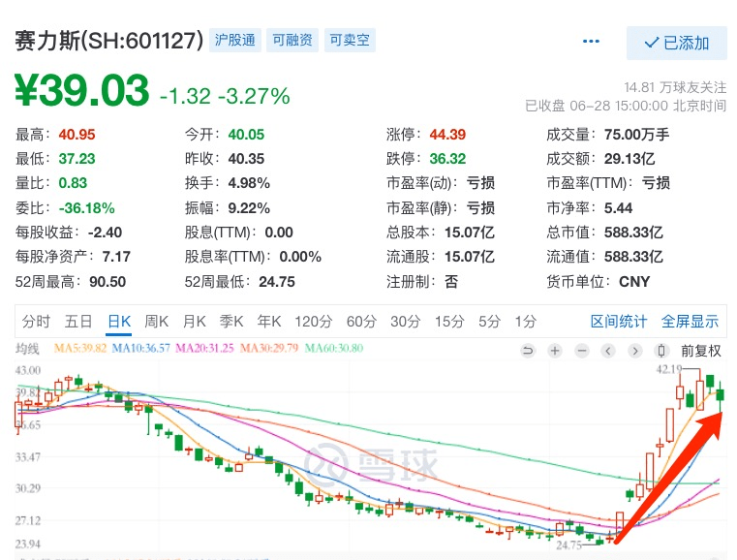737x560 pixels.
Task: Toggle the MA60:30.80 moving average line
Action: click(x=334, y=349)
